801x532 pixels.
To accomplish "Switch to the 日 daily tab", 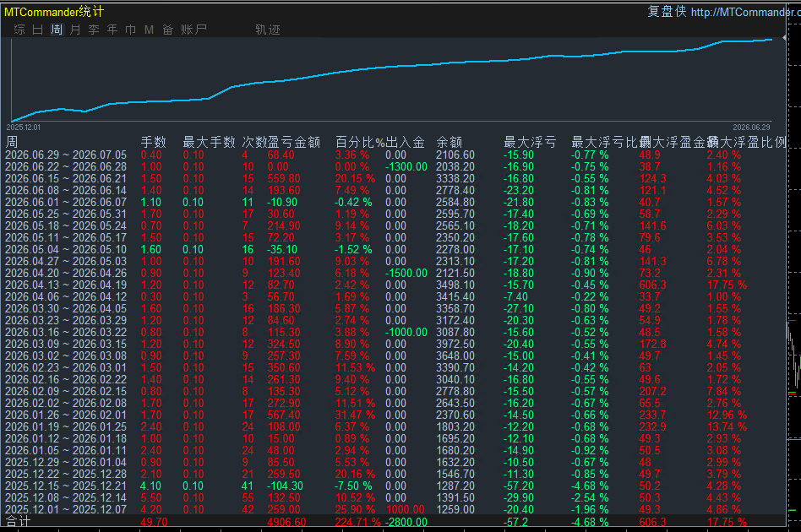I will 38,30.
